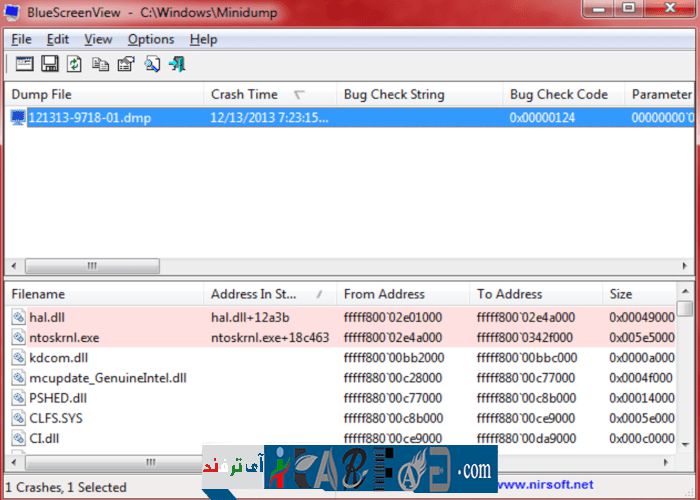Click the Exit toolbar icon
The height and width of the screenshot is (500, 700).
coord(177,64)
